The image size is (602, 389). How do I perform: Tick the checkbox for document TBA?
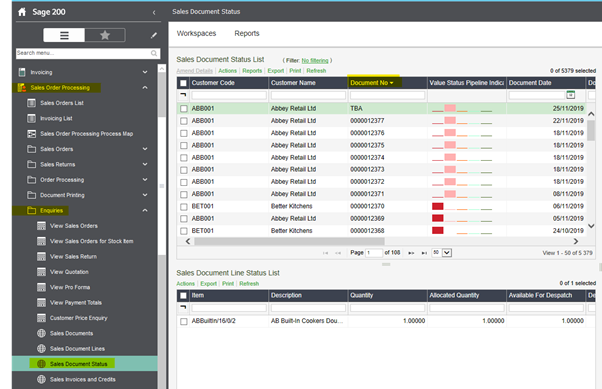pos(184,109)
